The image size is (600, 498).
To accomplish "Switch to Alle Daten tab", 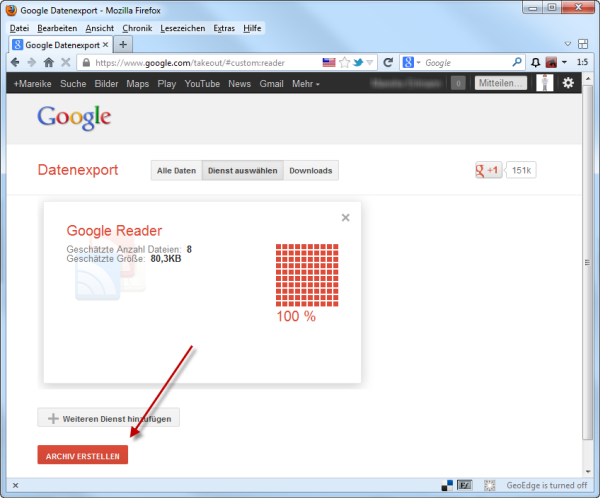I will click(176, 170).
